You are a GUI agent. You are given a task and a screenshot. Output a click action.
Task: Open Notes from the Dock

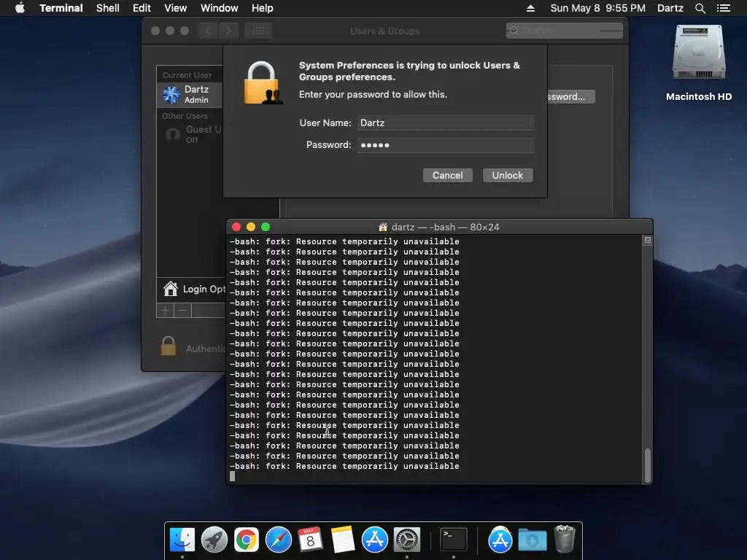click(x=343, y=540)
